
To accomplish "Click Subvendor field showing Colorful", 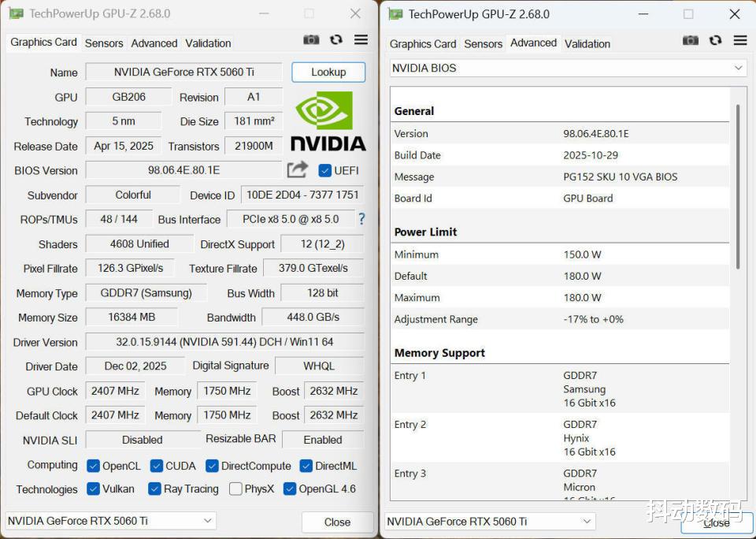I will pyautogui.click(x=133, y=195).
